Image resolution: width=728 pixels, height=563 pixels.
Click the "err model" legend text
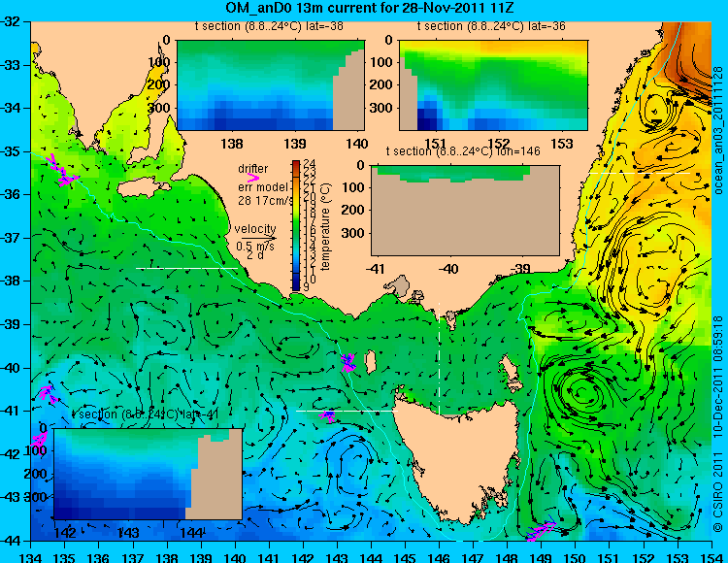[263, 187]
